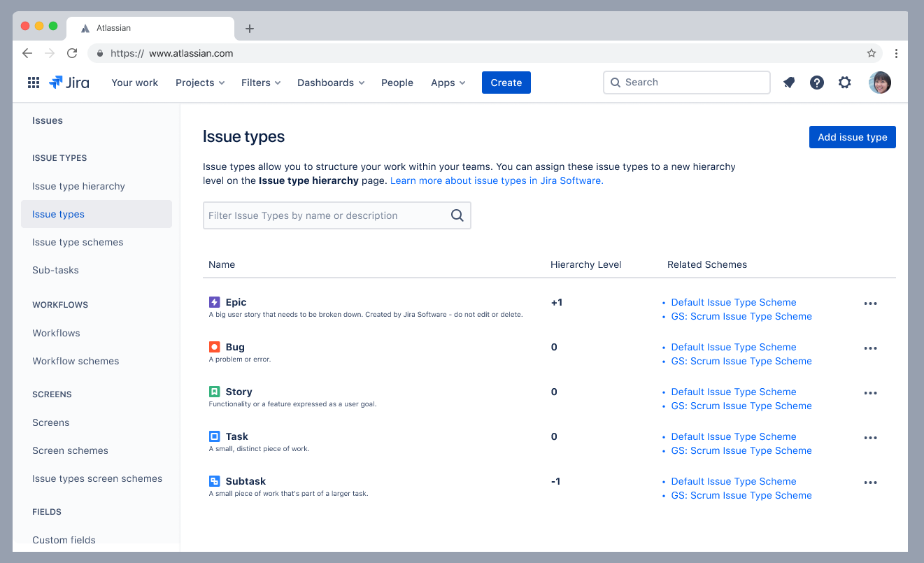Open the app switcher grid icon

33,82
